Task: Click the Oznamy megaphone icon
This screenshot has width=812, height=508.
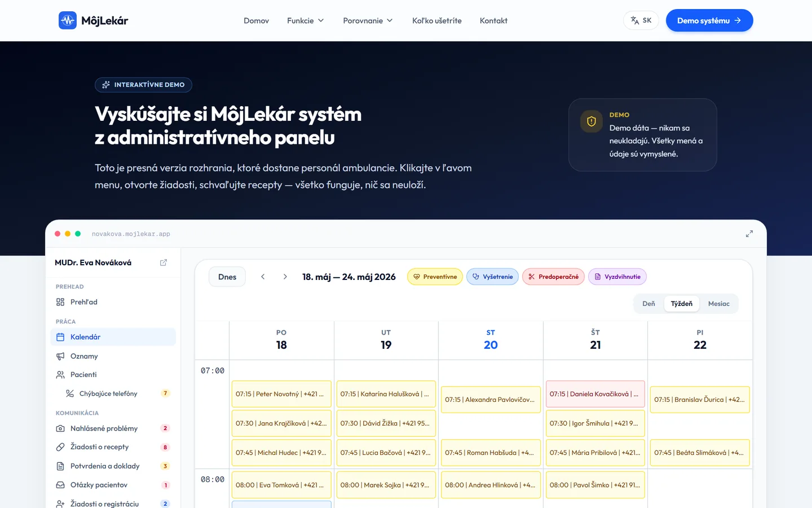Action: pos(60,356)
